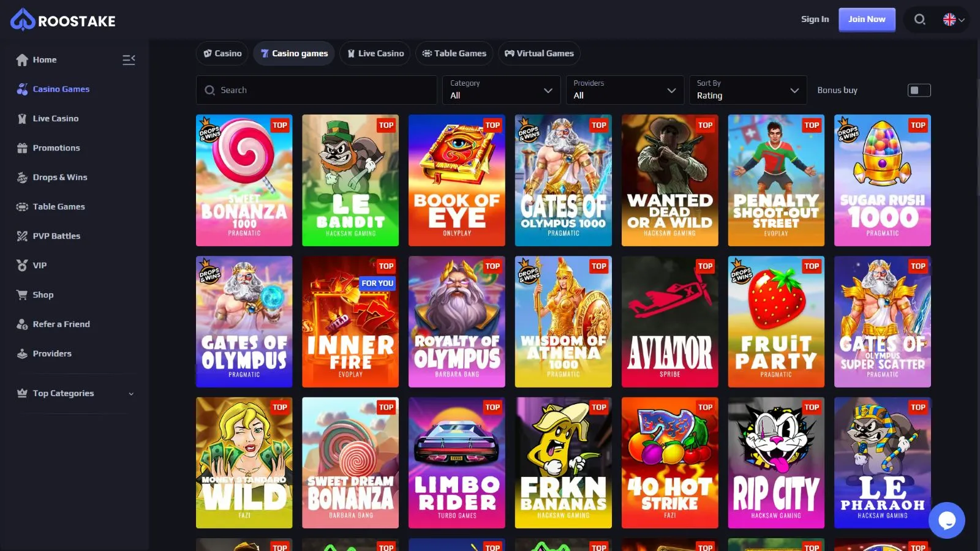Click the Roostake logo
This screenshot has height=551, width=980.
pyautogui.click(x=63, y=20)
